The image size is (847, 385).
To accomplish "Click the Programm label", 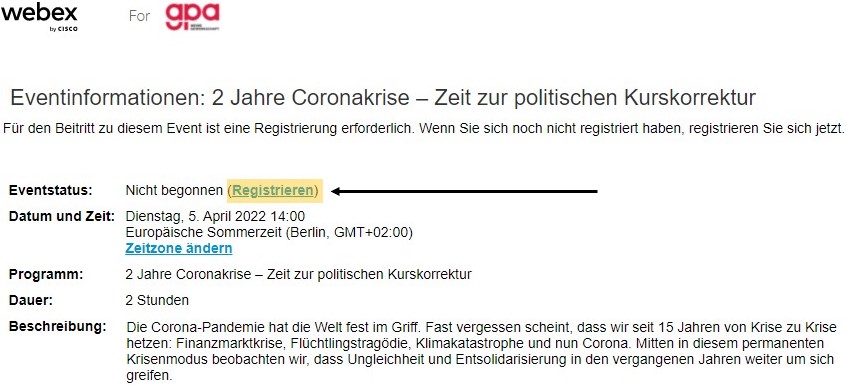I will click(x=46, y=274).
